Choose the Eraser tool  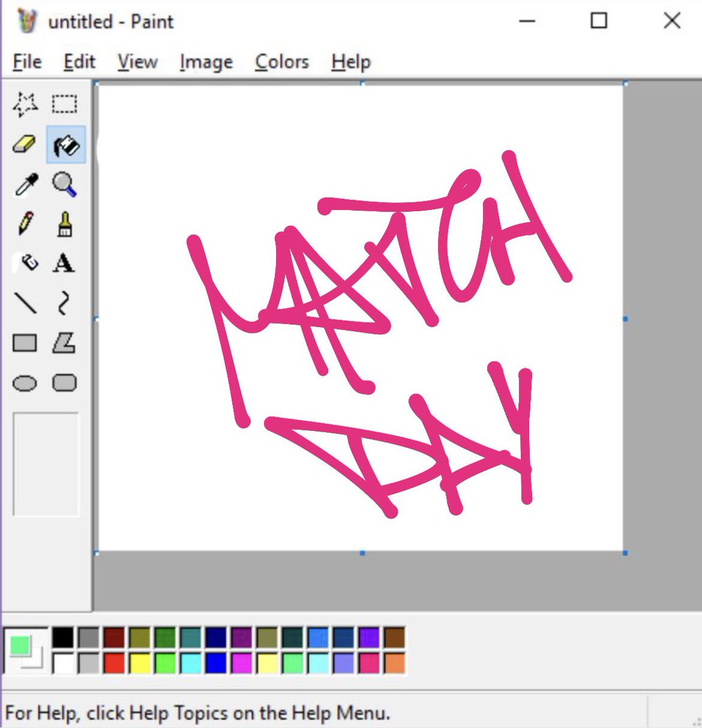pos(25,145)
